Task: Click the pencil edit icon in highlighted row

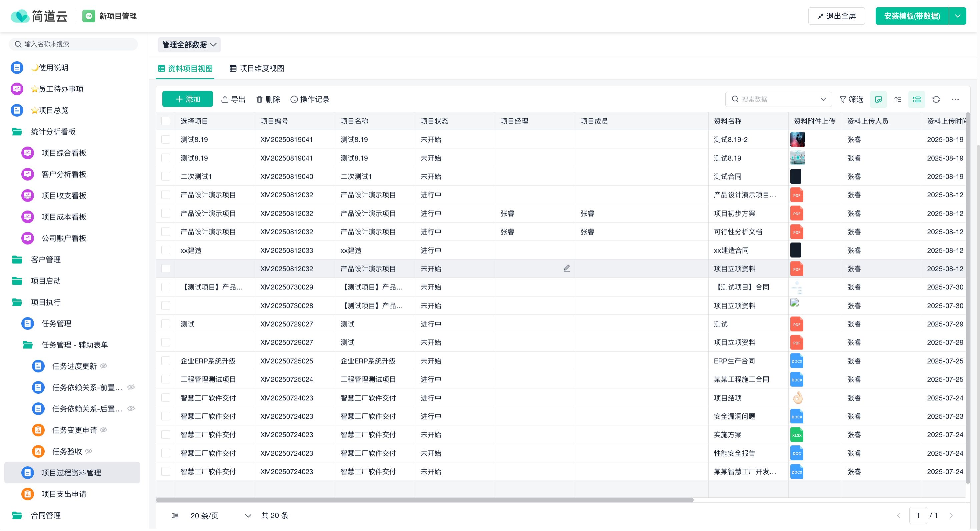Action: pyautogui.click(x=566, y=268)
